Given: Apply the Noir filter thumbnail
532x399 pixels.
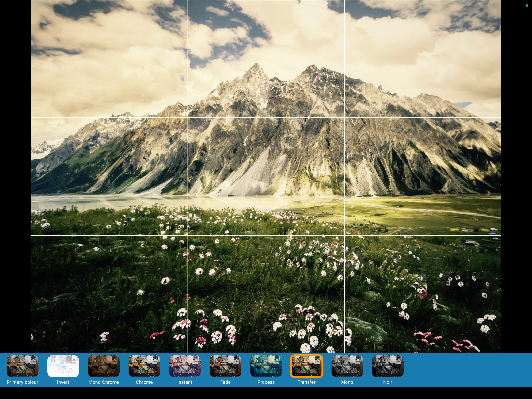Looking at the screenshot, I should coord(388,366).
